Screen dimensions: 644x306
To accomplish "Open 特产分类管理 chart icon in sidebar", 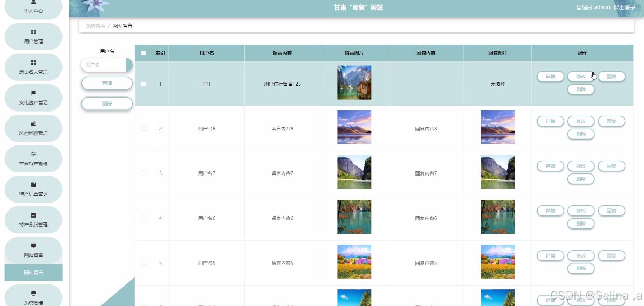I will (33, 215).
